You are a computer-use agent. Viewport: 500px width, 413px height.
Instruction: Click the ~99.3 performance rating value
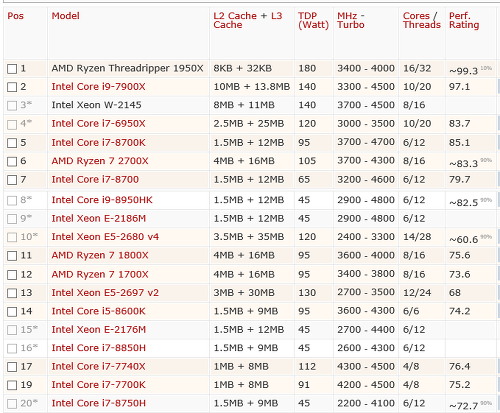pos(464,71)
